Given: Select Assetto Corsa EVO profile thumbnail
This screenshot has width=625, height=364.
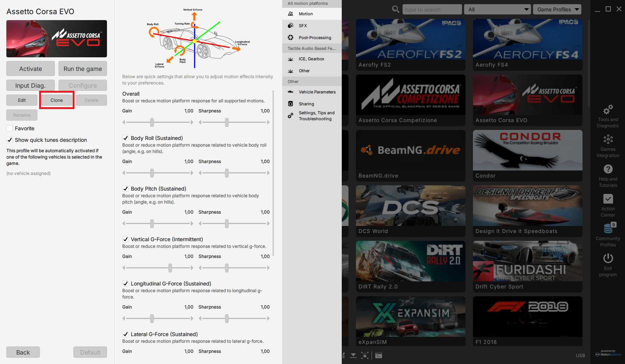Looking at the screenshot, I should click(528, 100).
